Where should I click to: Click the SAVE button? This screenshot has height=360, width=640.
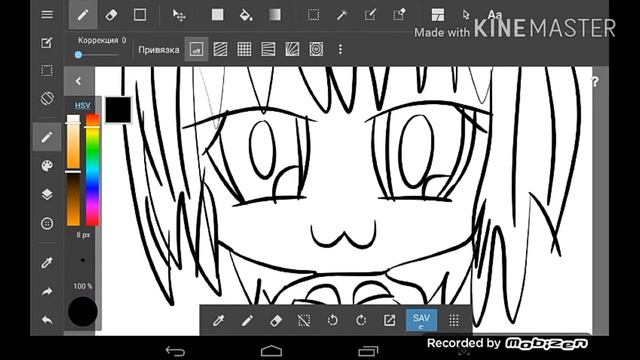421,320
